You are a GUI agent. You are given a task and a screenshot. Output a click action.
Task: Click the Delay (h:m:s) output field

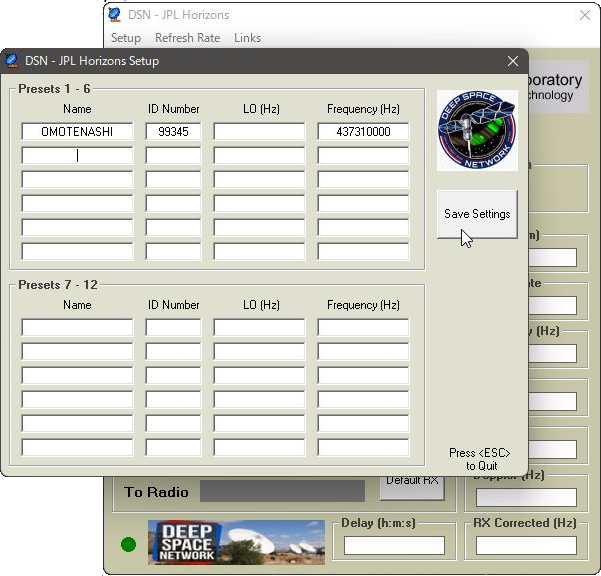(x=394, y=546)
